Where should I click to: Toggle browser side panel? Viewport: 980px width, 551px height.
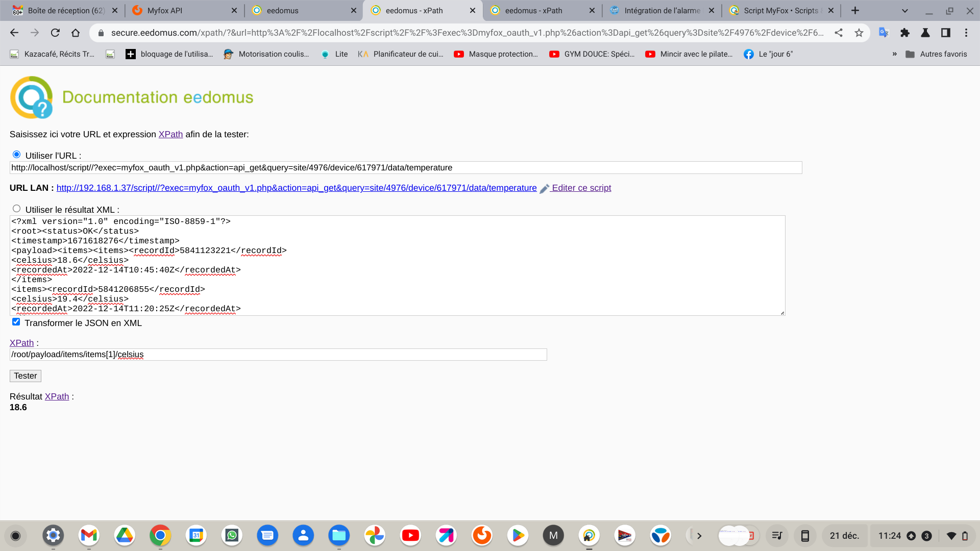coord(946,33)
